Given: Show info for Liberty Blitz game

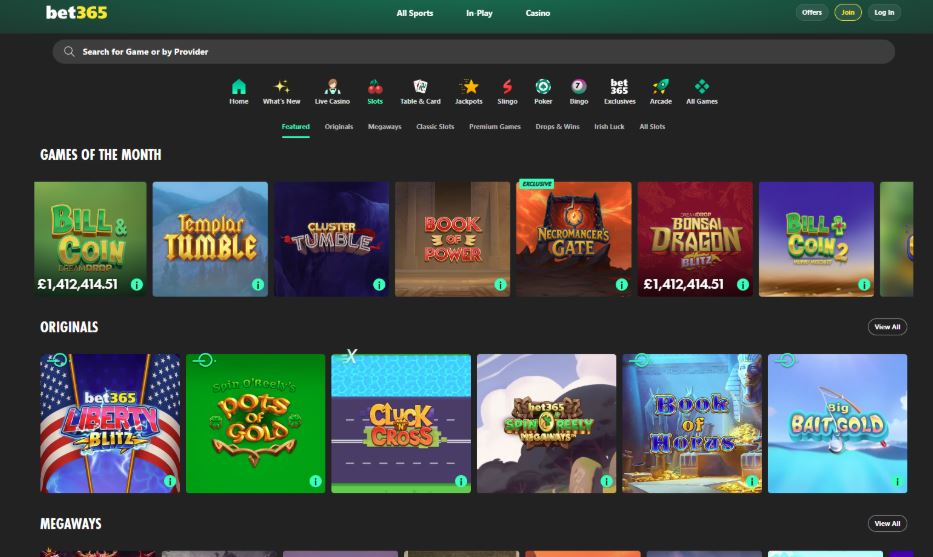Looking at the screenshot, I should coord(170,481).
